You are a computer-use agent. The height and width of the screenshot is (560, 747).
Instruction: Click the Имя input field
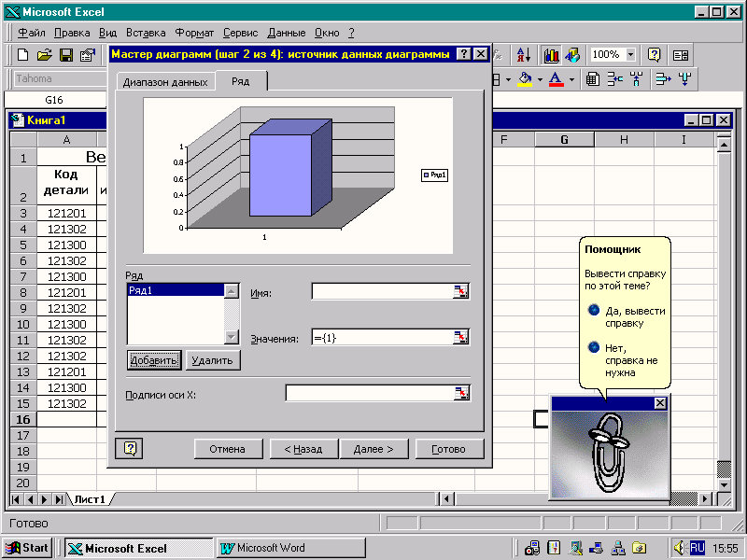tap(382, 291)
